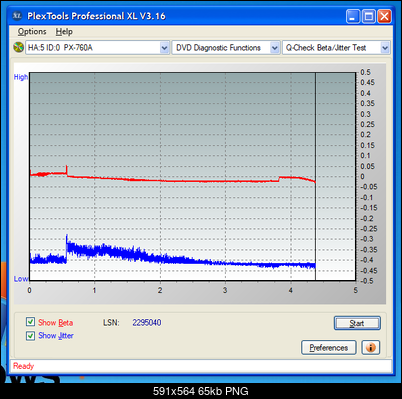
Task: Click the Low label on graph axis
Action: (x=21, y=279)
